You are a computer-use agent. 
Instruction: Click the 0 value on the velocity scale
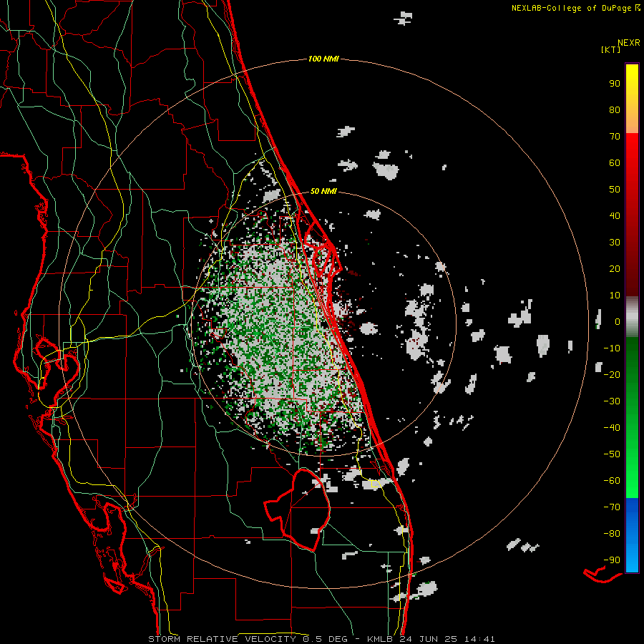[618, 322]
